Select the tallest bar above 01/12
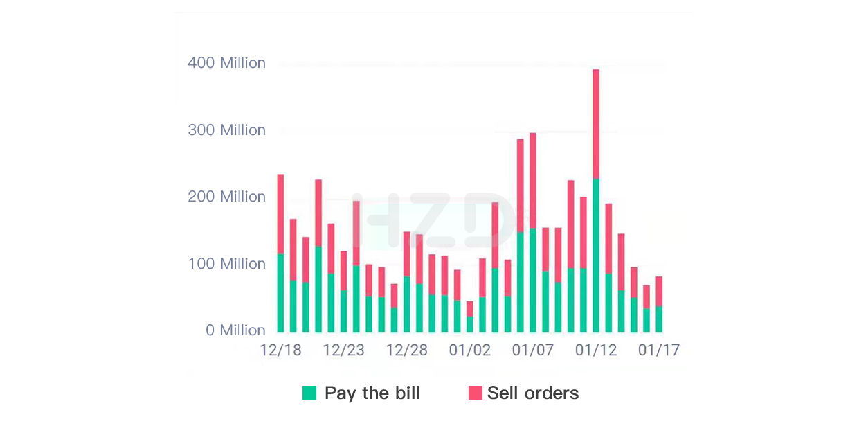Image resolution: width=868 pixels, height=444 pixels. pyautogui.click(x=596, y=200)
